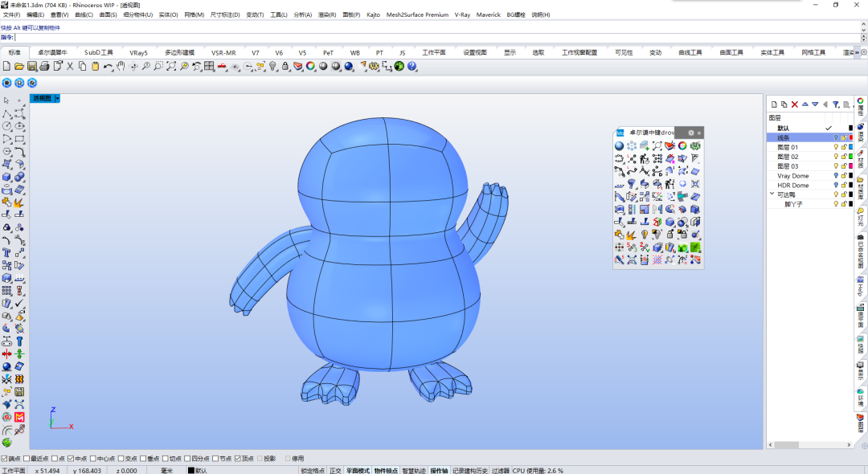Enable the 最近点 osnap checkbox

[x=26, y=459]
